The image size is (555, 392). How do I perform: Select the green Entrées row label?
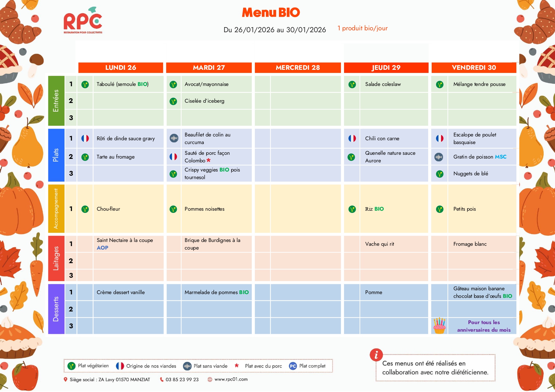click(56, 101)
